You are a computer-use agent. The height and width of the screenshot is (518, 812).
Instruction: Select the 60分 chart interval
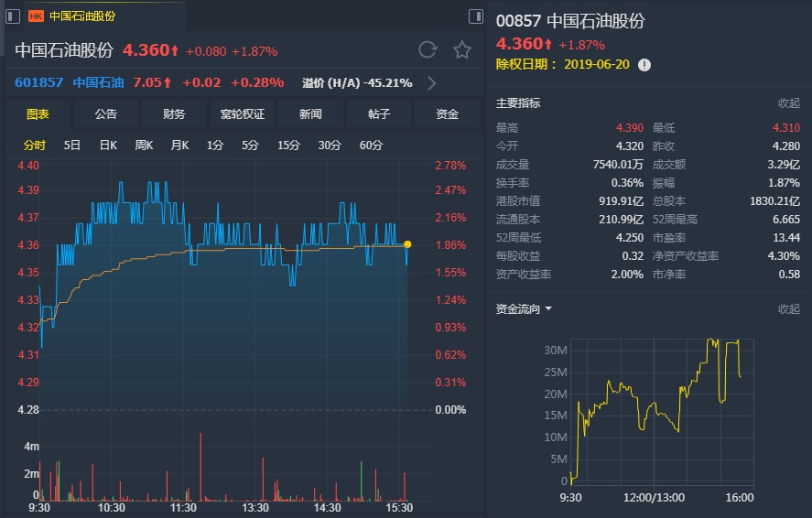pos(371,146)
